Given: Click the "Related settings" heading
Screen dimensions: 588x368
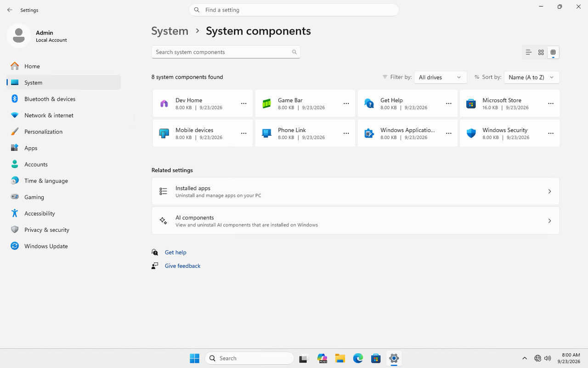Looking at the screenshot, I should pyautogui.click(x=172, y=170).
